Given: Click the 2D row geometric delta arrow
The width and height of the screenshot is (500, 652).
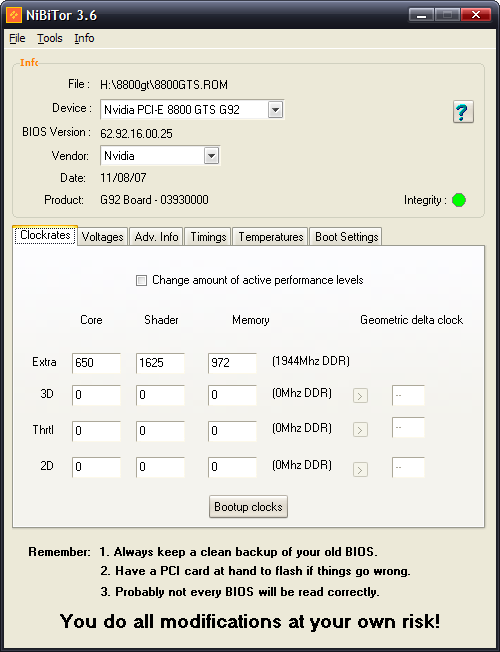Looking at the screenshot, I should [360, 470].
